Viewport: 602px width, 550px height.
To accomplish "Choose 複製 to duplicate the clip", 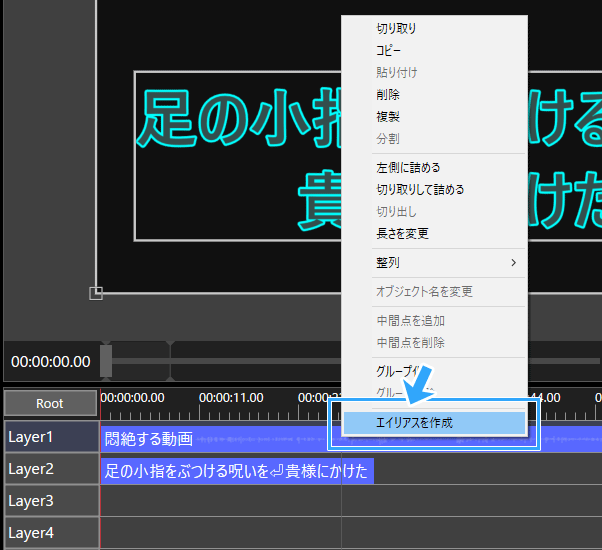I will click(x=388, y=117).
